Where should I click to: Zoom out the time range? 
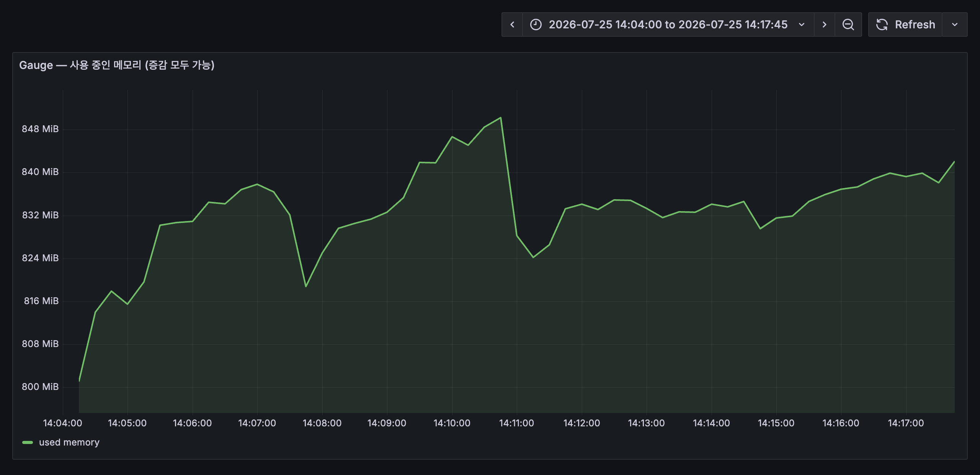pos(848,25)
